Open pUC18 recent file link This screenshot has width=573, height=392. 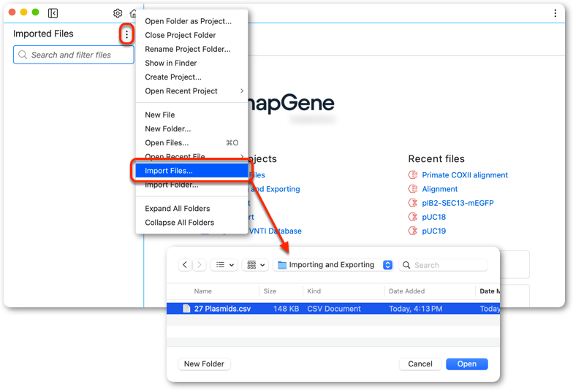(434, 217)
